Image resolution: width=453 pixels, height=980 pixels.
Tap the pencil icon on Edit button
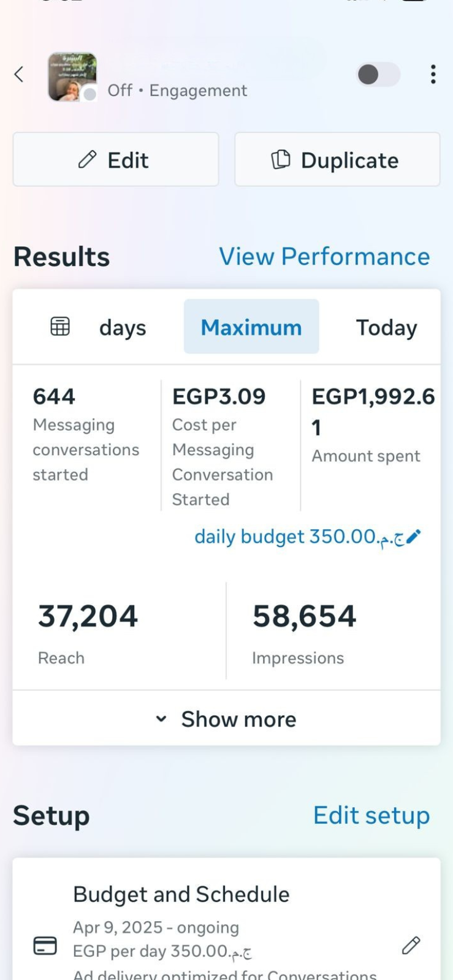pos(88,159)
